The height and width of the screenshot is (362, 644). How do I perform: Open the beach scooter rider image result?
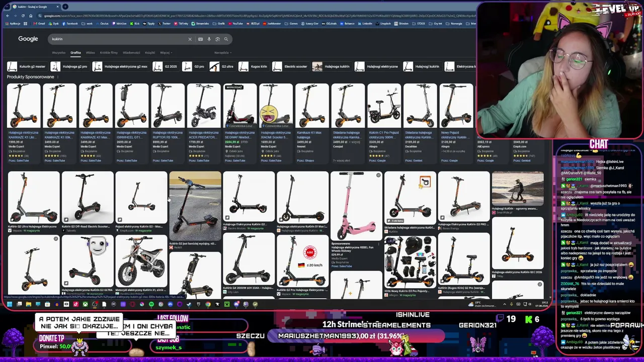518,189
